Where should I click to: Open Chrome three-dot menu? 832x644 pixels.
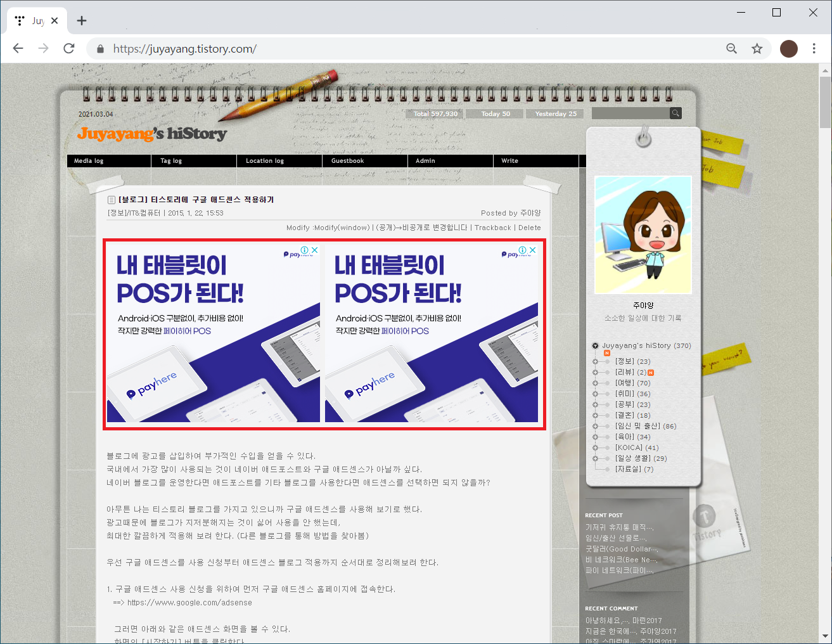click(x=814, y=49)
